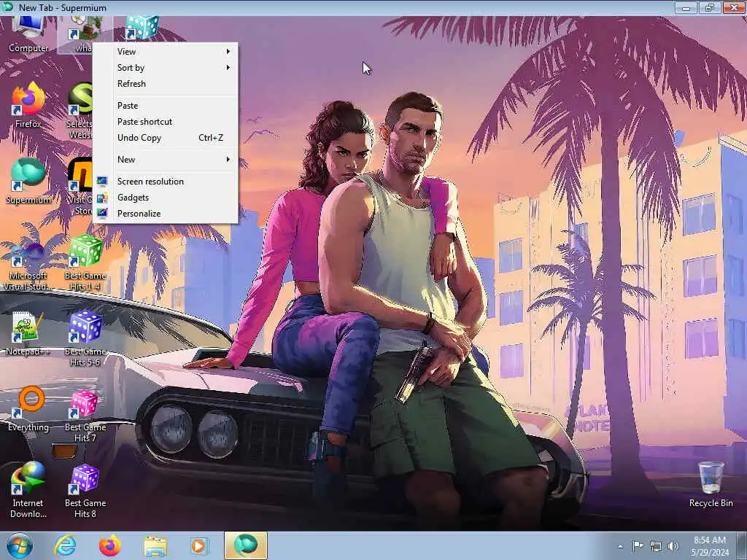747x560 pixels.
Task: Select the Best Game Hits 1-4 shortcut
Action: tap(85, 261)
